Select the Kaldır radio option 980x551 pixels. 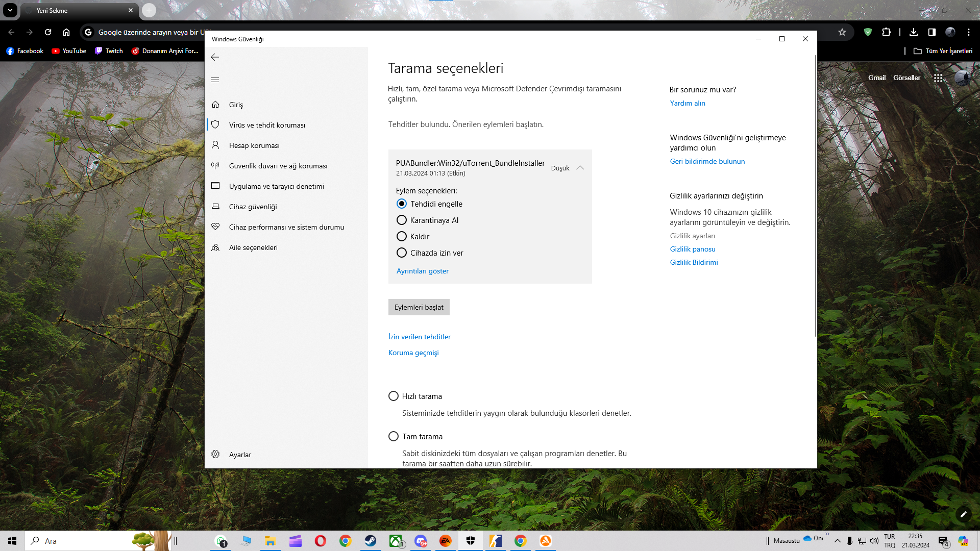click(402, 236)
